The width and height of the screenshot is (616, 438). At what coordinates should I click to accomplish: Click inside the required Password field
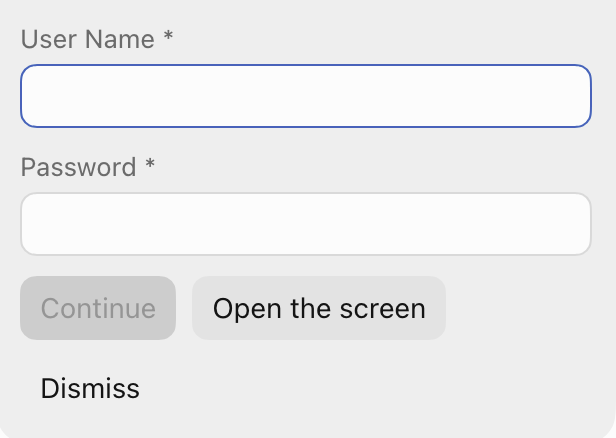pyautogui.click(x=306, y=224)
